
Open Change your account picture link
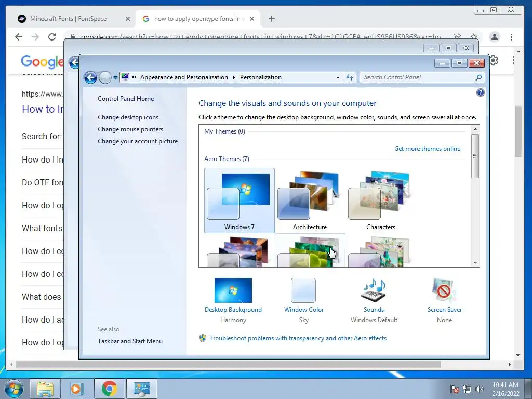137,141
